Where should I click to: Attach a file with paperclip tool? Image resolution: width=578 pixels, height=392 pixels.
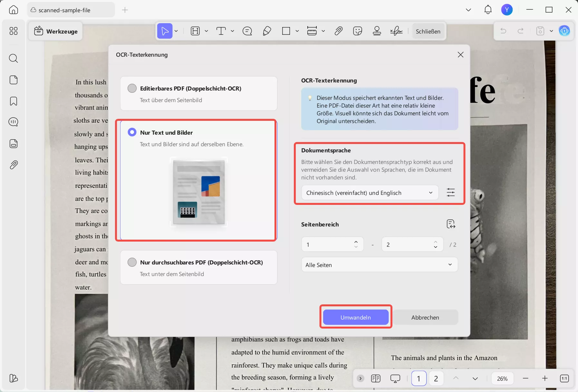click(338, 31)
